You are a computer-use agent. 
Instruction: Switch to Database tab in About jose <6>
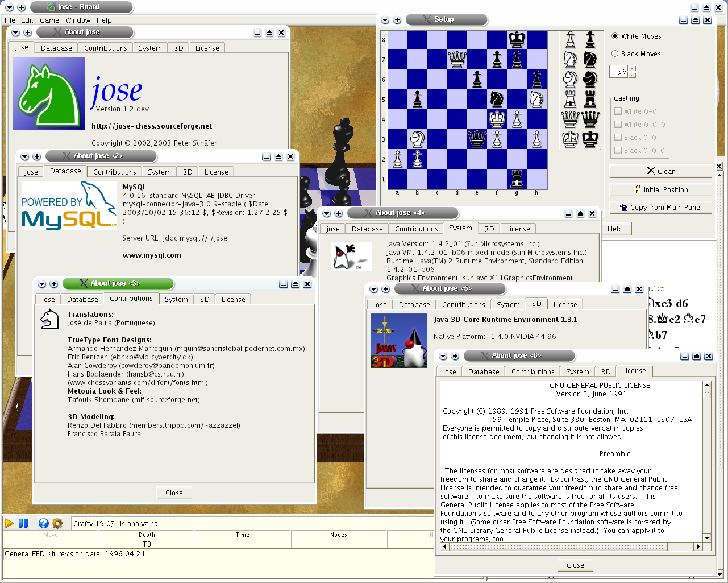pos(484,371)
